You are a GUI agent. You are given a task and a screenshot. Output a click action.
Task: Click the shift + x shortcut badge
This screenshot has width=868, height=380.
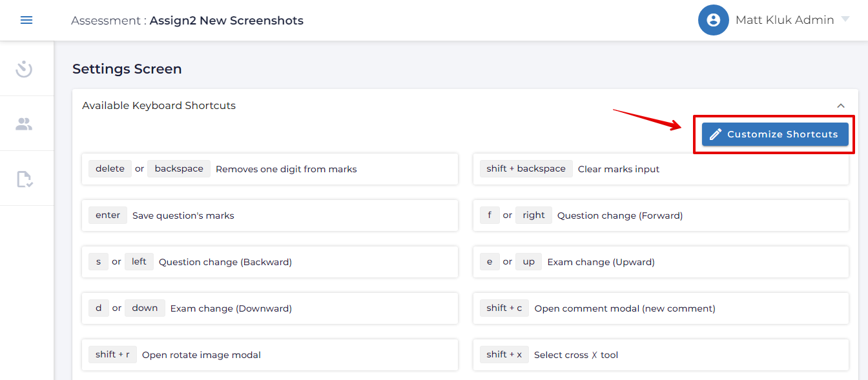coord(504,355)
